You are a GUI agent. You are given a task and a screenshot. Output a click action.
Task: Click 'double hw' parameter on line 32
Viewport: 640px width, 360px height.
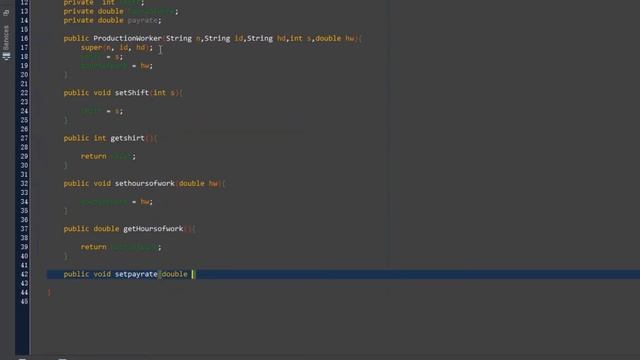[x=198, y=184]
